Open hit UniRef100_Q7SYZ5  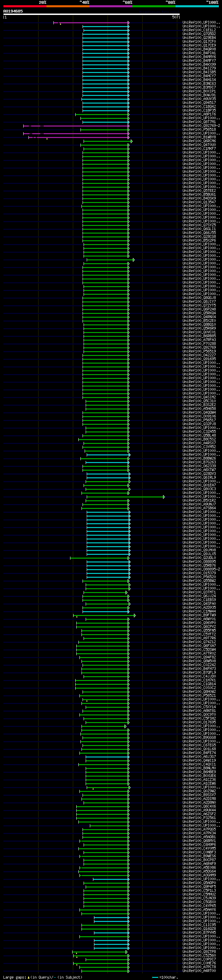point(199,225)
